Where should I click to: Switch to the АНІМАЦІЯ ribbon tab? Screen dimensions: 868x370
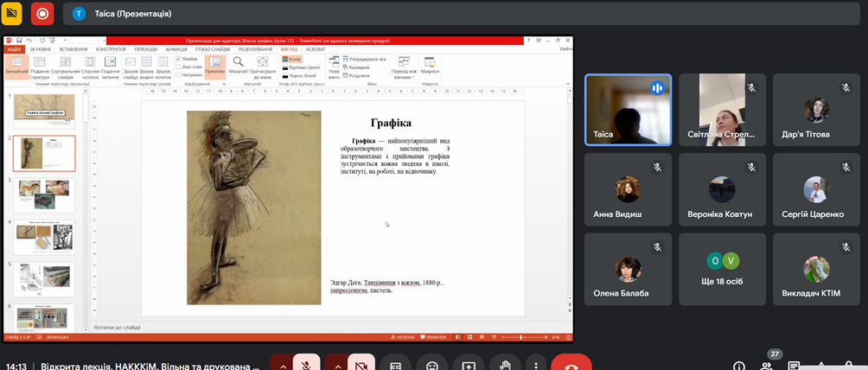pyautogui.click(x=176, y=49)
